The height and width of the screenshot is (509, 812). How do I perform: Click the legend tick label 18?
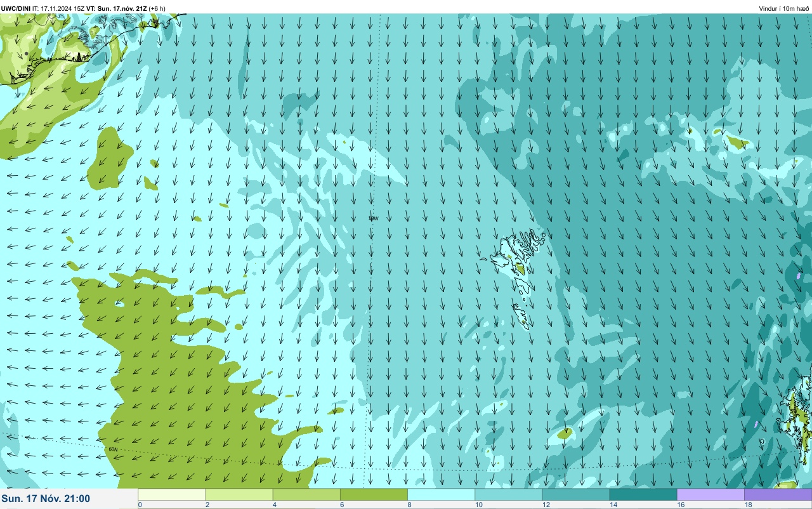[749, 505]
